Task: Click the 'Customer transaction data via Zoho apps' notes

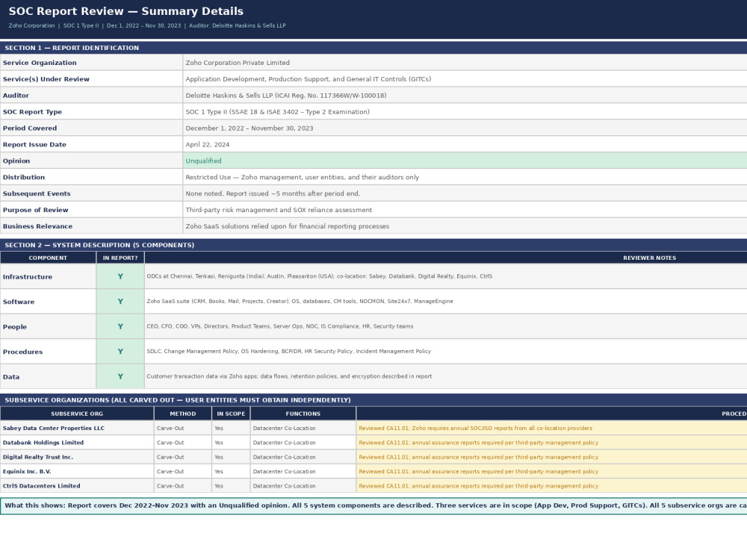Action: click(x=446, y=376)
